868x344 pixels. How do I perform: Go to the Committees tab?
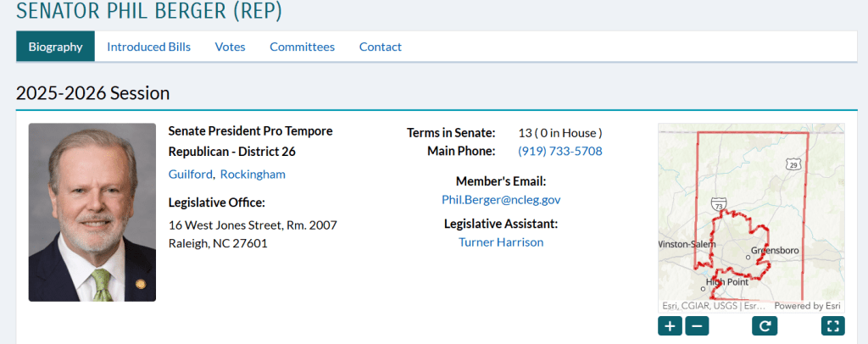pyautogui.click(x=302, y=47)
